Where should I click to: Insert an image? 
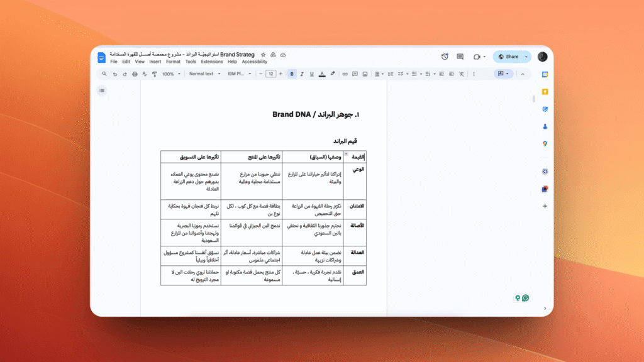(365, 74)
